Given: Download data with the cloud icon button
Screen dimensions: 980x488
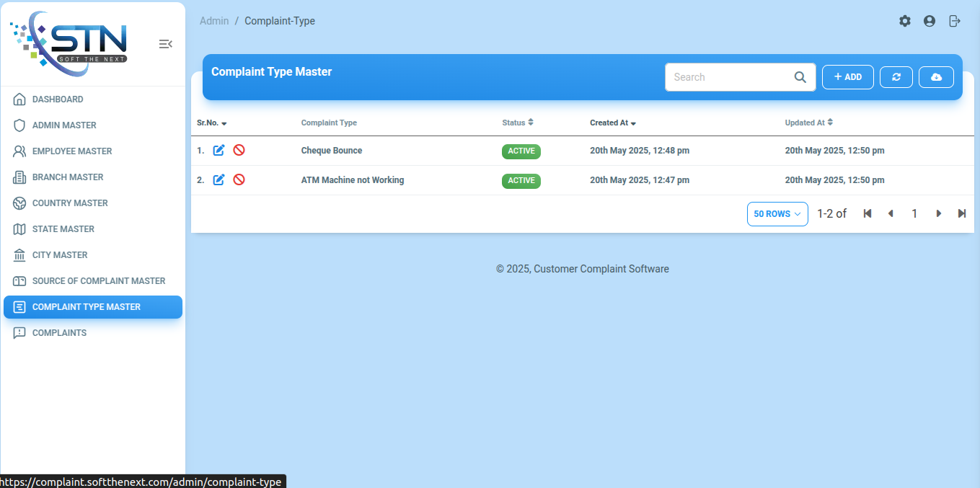Looking at the screenshot, I should [936, 77].
